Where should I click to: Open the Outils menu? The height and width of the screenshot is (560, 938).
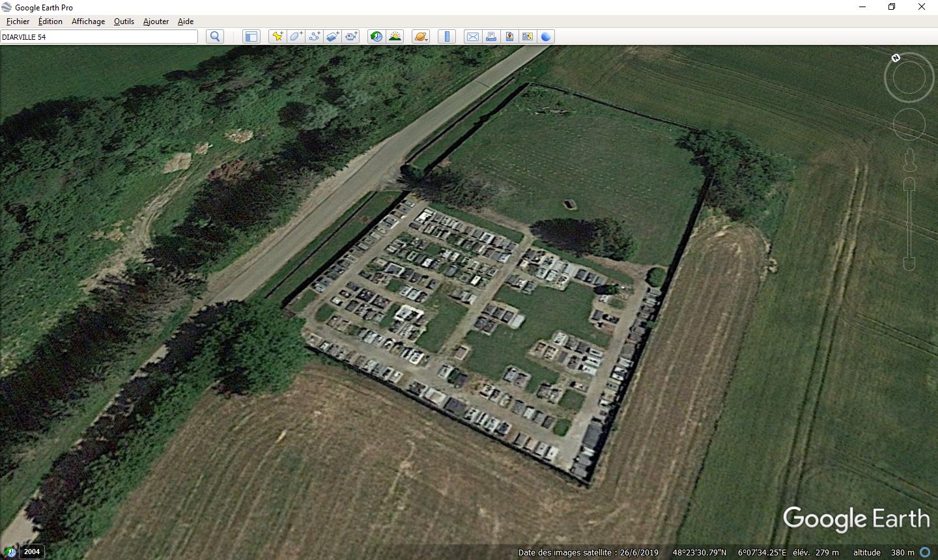click(x=124, y=21)
